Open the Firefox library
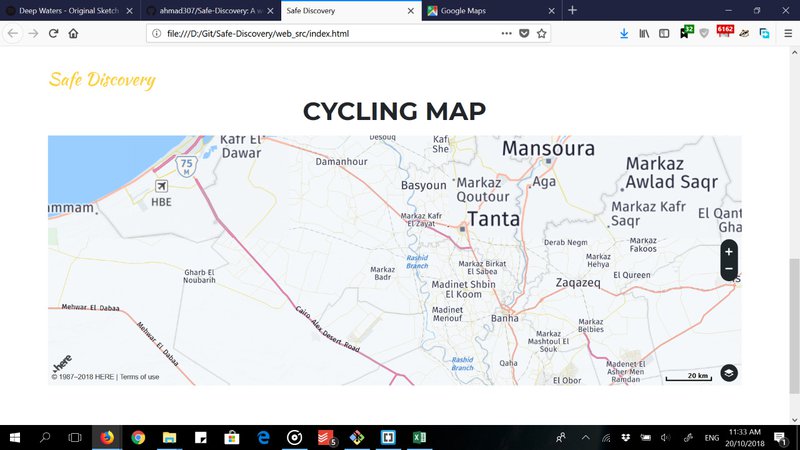This screenshot has width=800, height=450. coord(644,34)
